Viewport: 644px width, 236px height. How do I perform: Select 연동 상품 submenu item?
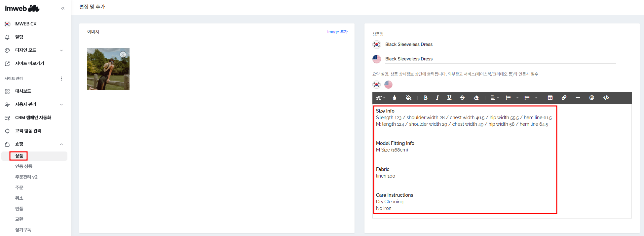click(x=24, y=166)
